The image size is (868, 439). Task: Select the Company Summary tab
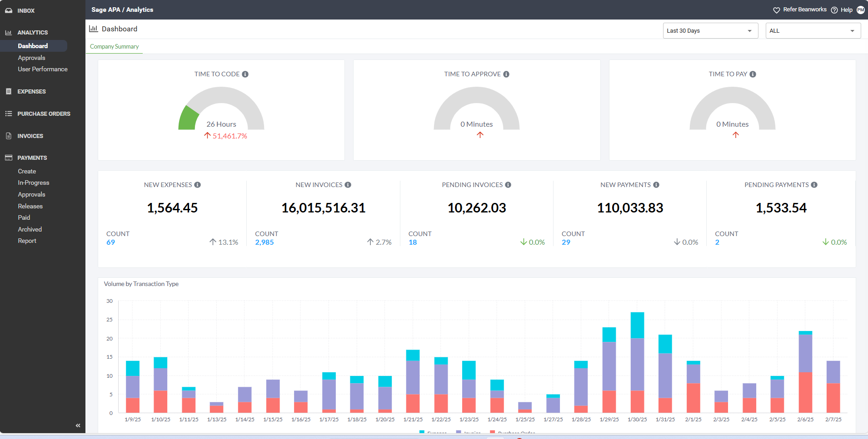click(115, 47)
